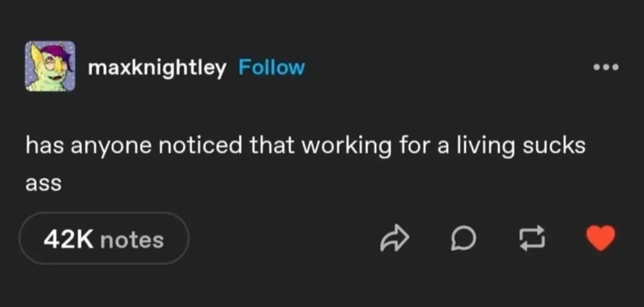Toggle the red heart like icon
The height and width of the screenshot is (307, 644).
point(600,239)
